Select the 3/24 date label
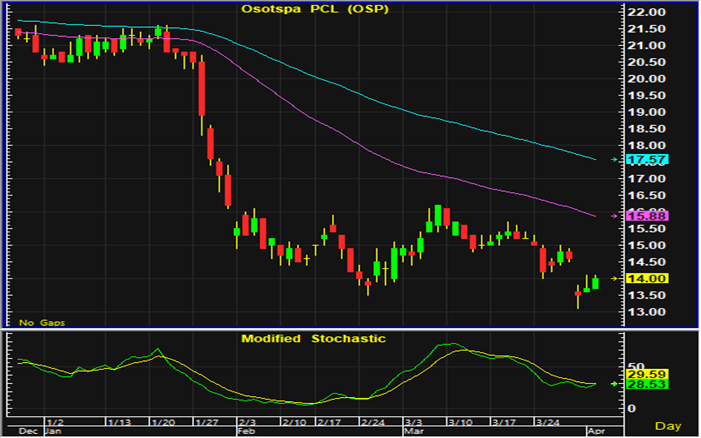 click(x=547, y=422)
